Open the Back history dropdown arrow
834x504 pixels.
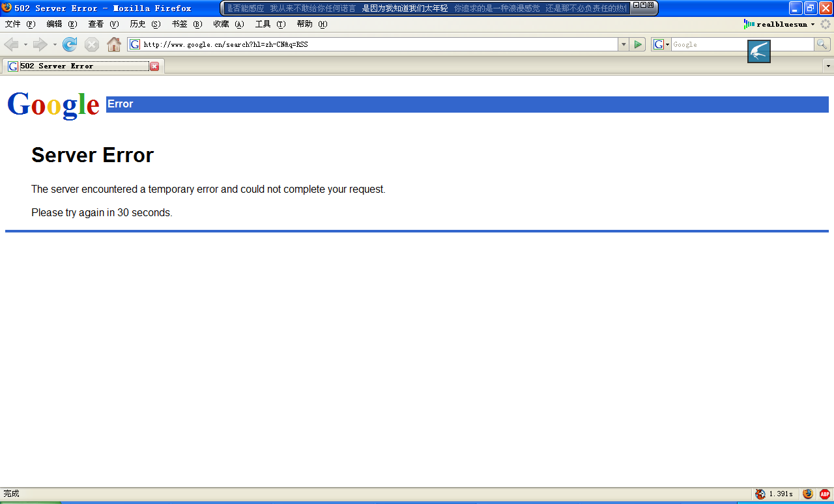pos(25,44)
